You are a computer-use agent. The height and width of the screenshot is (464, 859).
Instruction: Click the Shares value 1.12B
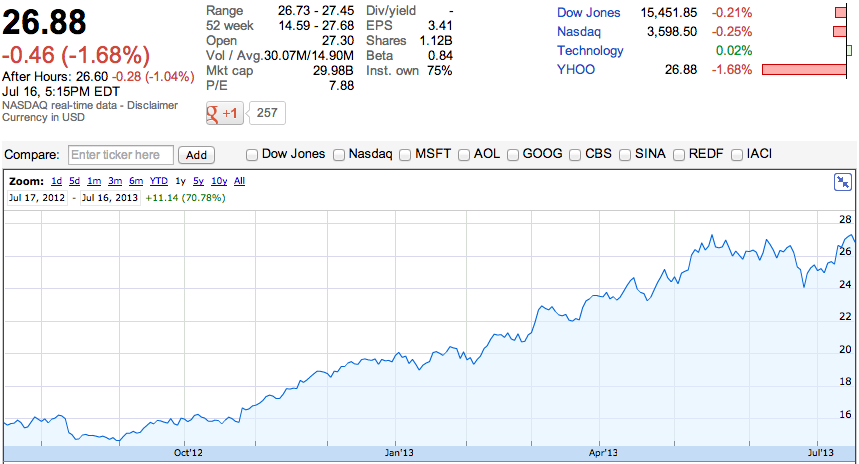pos(436,41)
